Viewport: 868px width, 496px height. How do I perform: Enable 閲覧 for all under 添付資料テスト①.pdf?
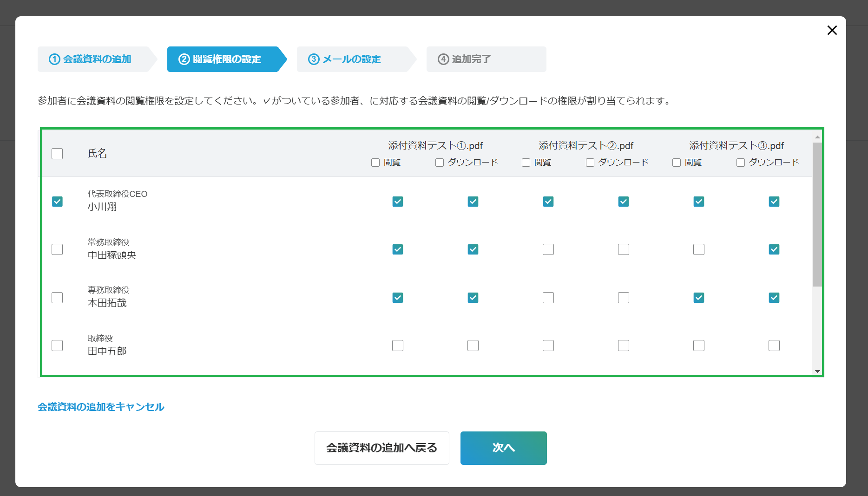375,162
